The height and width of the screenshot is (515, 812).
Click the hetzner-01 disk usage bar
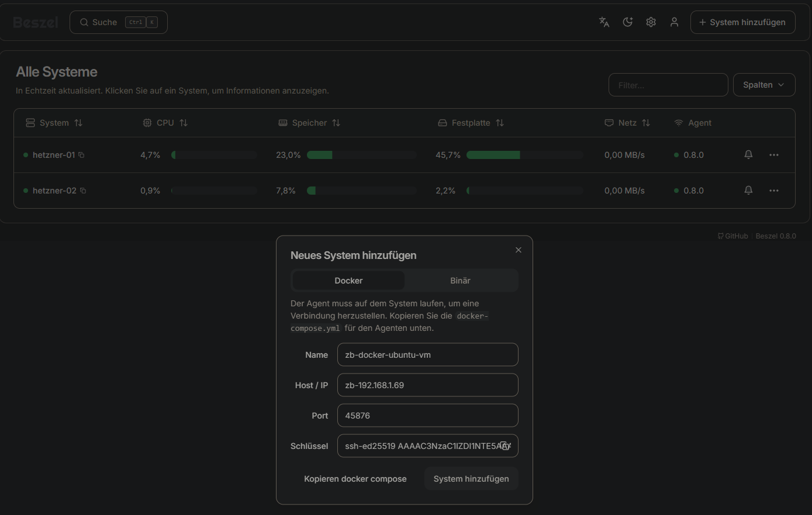[x=524, y=155]
